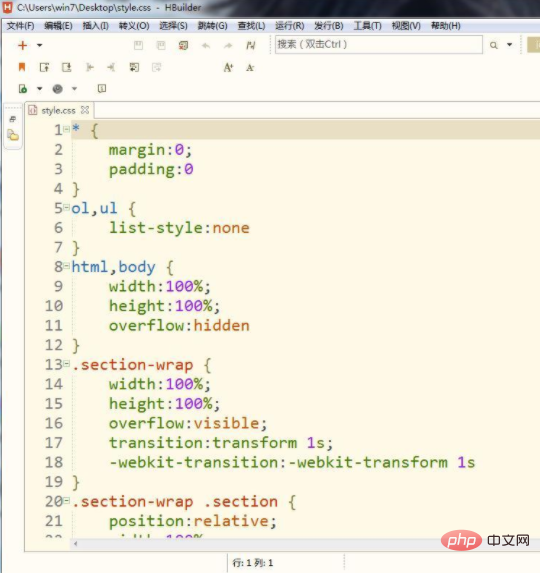This screenshot has height=573, width=540.
Task: Click the text 'margin:0;' on line 2
Action: 150,150
